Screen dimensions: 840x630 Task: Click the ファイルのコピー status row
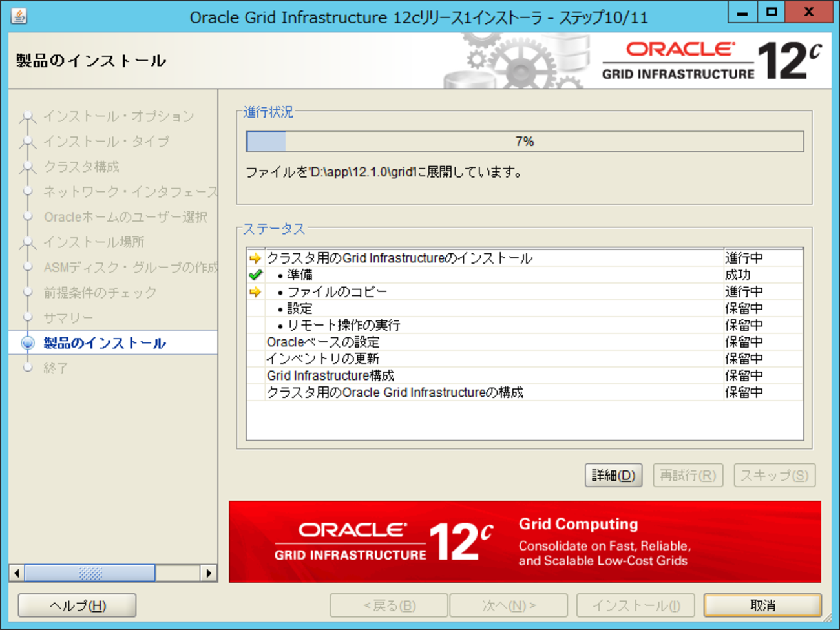tap(525, 291)
